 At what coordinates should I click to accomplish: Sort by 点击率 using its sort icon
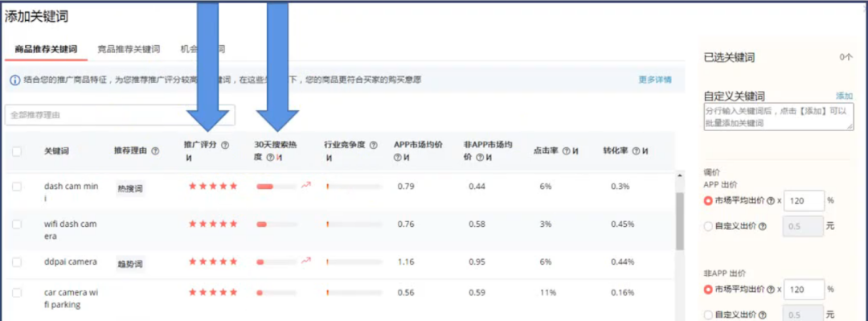(575, 150)
